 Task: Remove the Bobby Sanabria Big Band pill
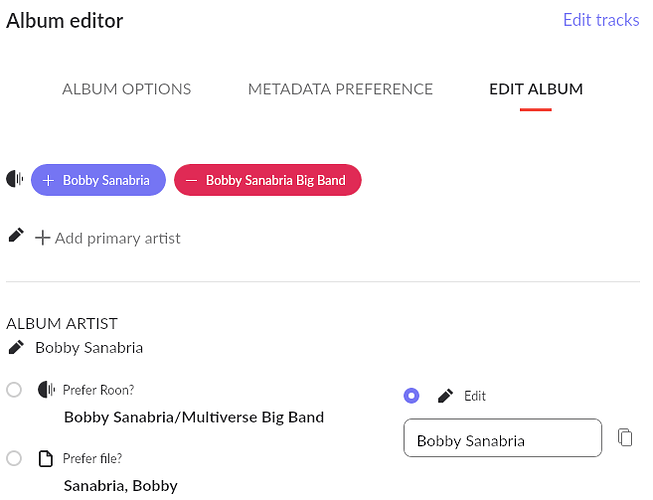coord(267,180)
